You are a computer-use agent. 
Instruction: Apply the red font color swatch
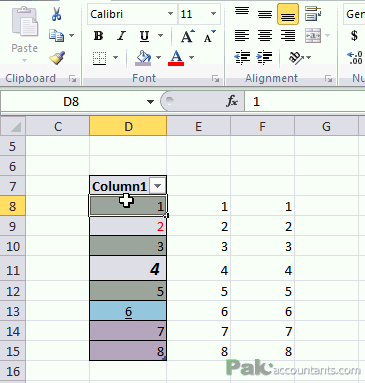176,58
